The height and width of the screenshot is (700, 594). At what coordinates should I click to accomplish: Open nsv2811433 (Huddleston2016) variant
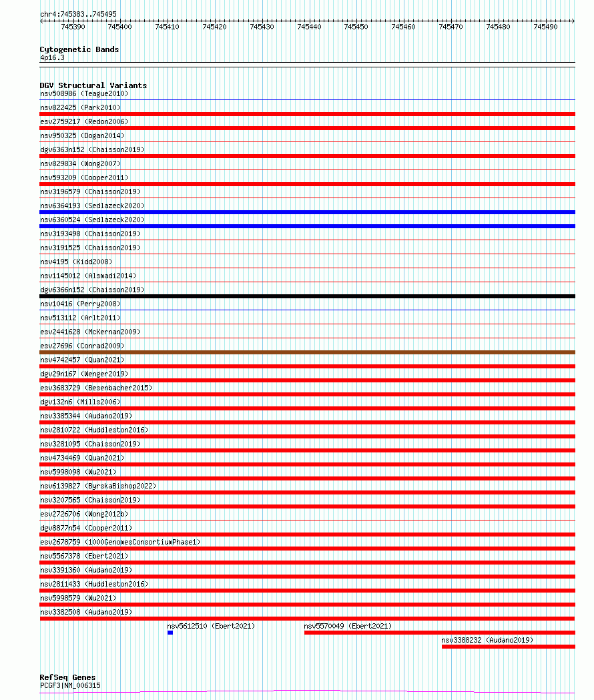pos(94,584)
